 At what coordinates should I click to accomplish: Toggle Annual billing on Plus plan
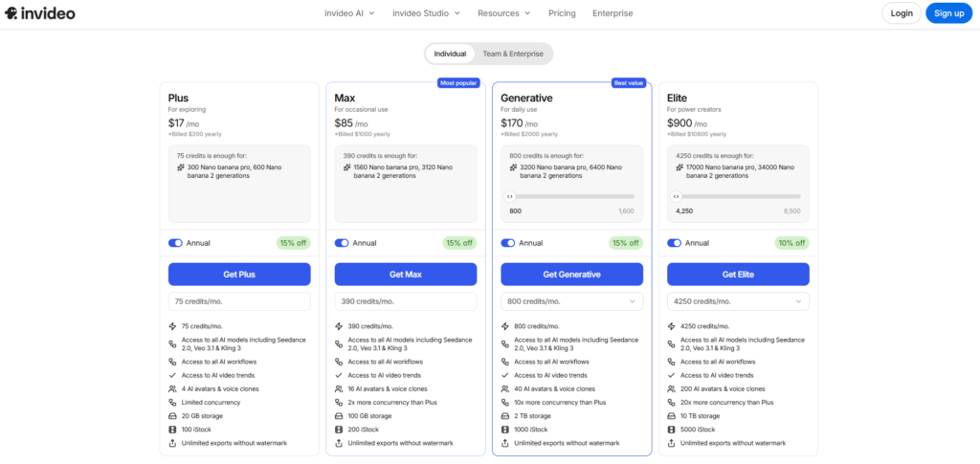175,243
